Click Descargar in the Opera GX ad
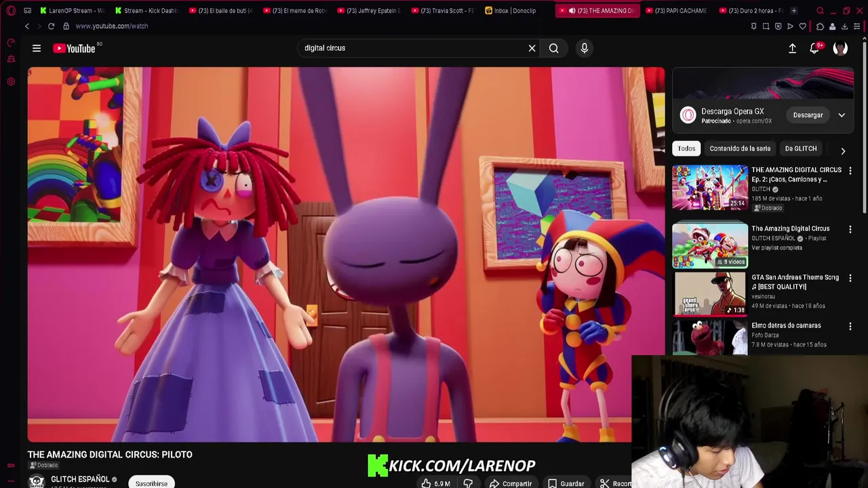 tap(808, 115)
